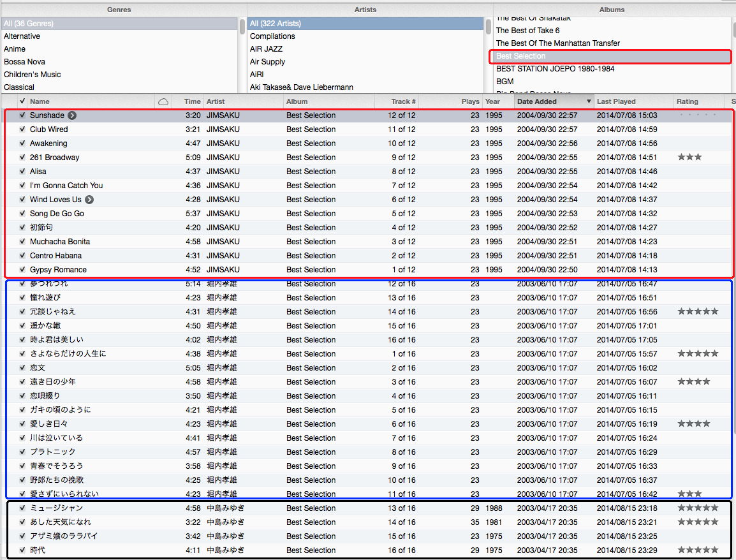Image resolution: width=736 pixels, height=560 pixels.
Task: Click the Genres list scrollbar
Action: (242, 27)
